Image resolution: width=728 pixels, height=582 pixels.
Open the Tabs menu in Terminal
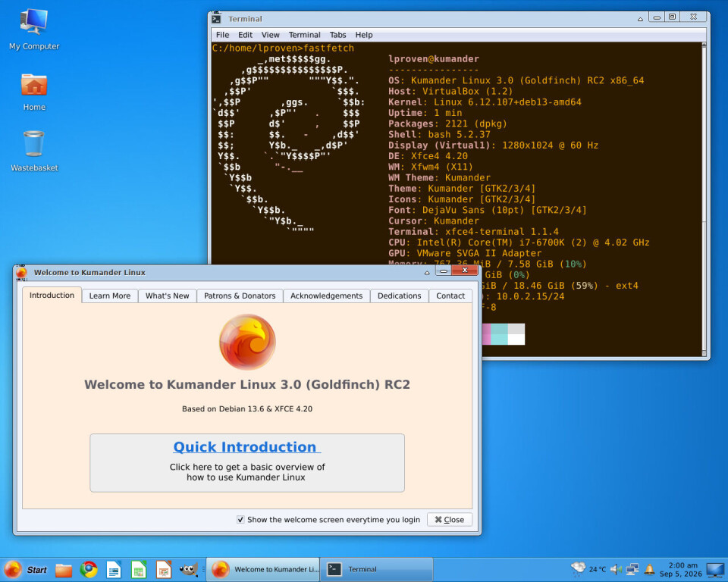[x=337, y=35]
